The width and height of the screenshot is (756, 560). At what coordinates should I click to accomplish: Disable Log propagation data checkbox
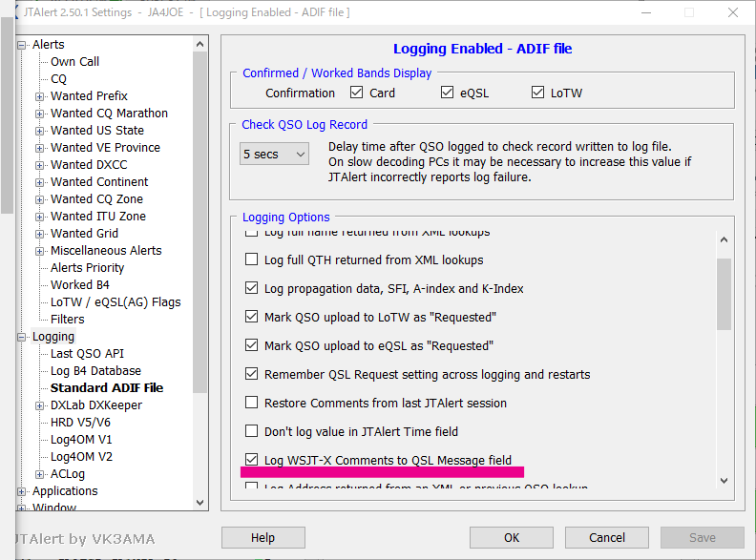[251, 288]
